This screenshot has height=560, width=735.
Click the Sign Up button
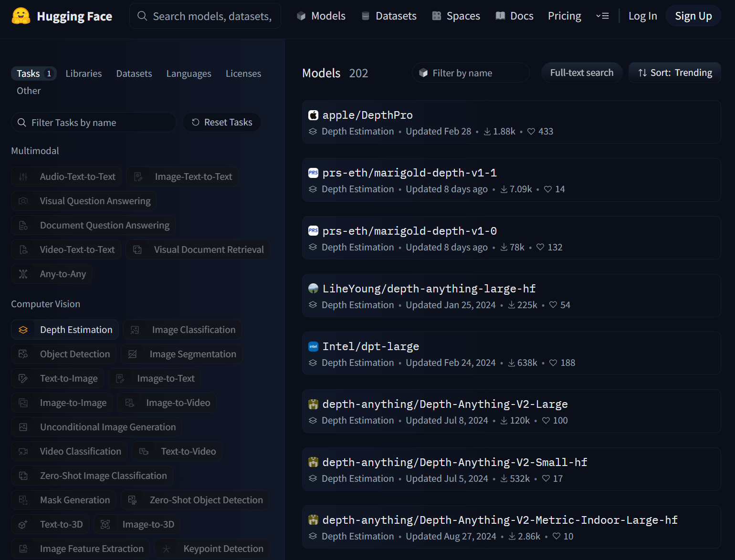tap(693, 16)
